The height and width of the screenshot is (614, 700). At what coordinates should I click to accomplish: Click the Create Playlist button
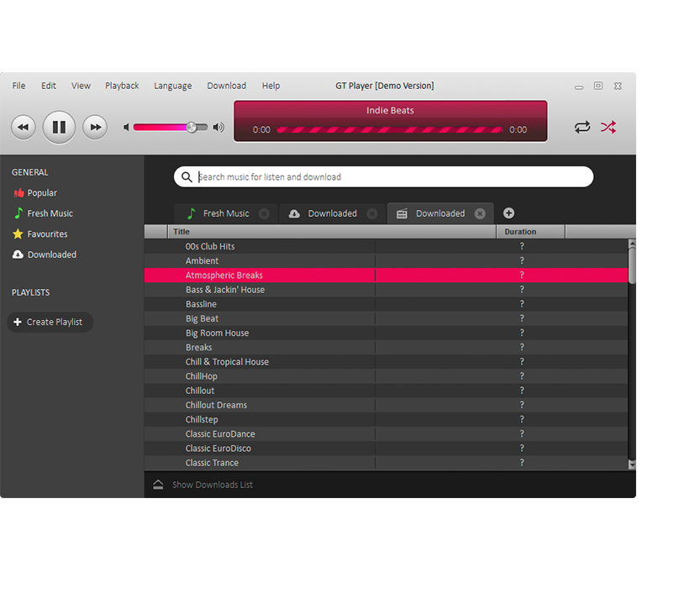tap(50, 323)
